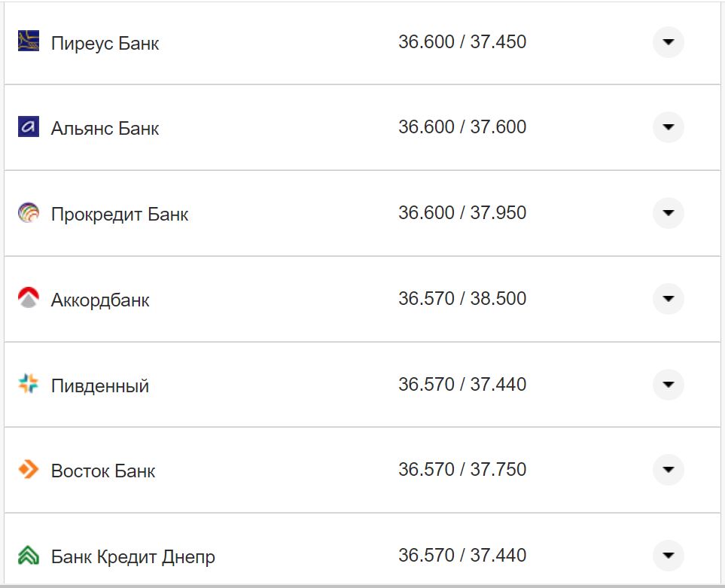This screenshot has height=588, width=725.
Task: Click the Альянс Банк name link
Action: tap(102, 127)
